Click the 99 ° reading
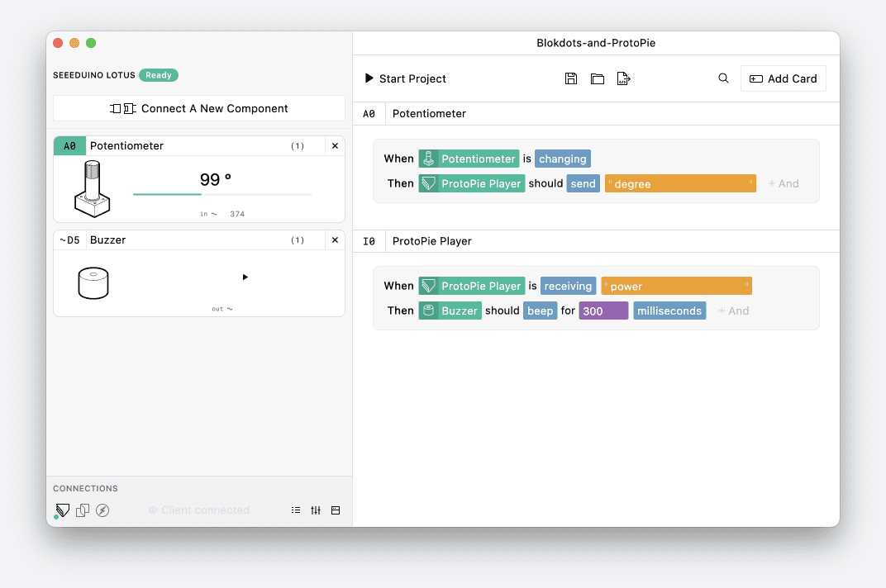Image resolution: width=886 pixels, height=588 pixels. (x=216, y=179)
